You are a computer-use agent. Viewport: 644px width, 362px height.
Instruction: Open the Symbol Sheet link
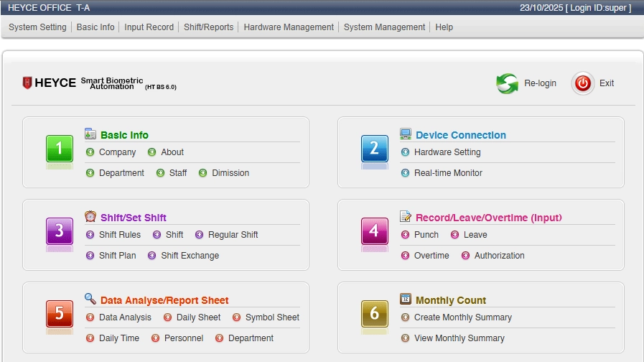(272, 317)
